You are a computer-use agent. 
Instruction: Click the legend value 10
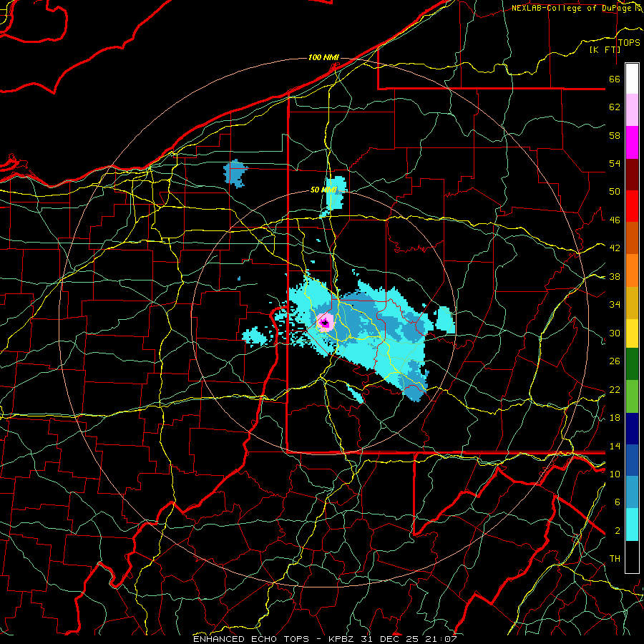(x=615, y=474)
